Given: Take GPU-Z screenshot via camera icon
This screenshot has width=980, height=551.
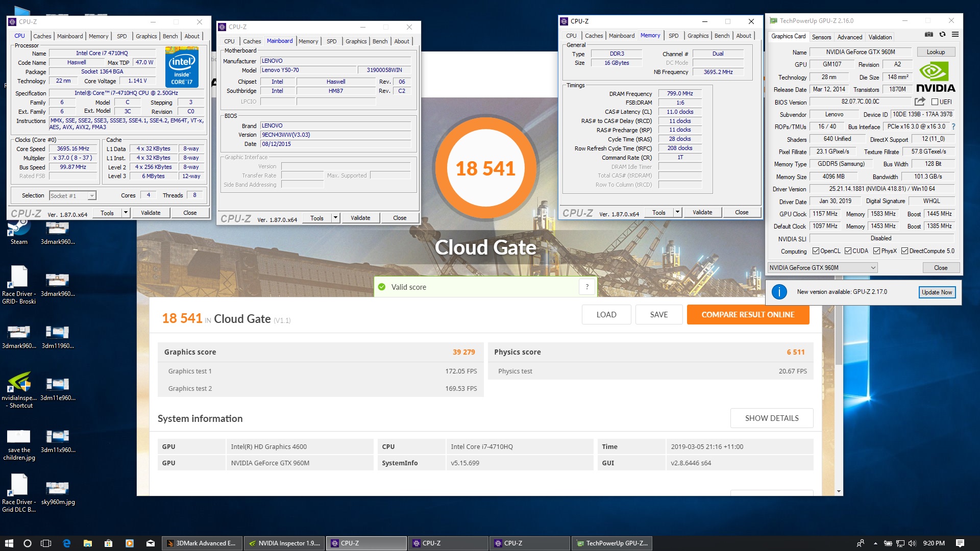Looking at the screenshot, I should 929,35.
